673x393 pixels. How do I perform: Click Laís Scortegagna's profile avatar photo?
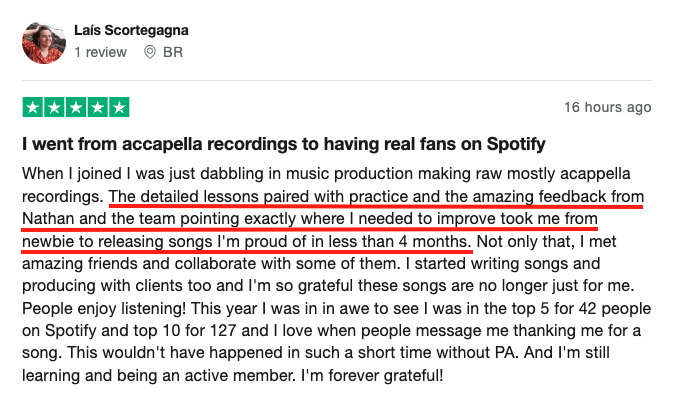pyautogui.click(x=44, y=43)
